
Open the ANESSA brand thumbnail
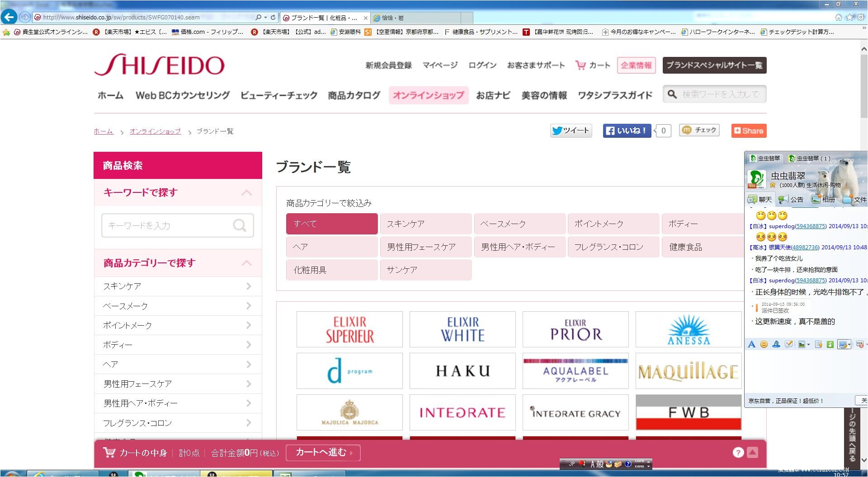689,329
